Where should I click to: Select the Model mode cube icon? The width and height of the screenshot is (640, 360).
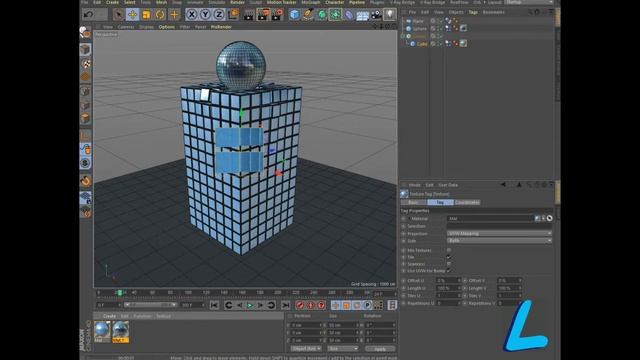tap(85, 49)
